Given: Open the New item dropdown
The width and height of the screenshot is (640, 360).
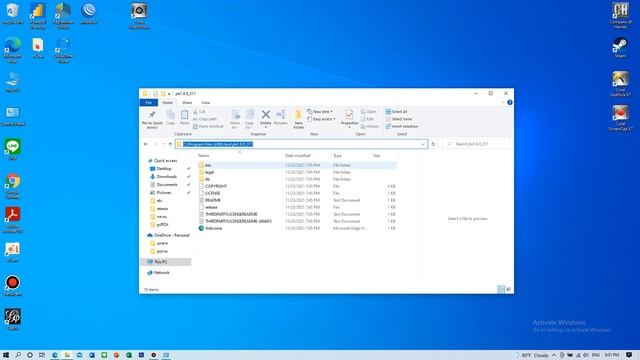Looking at the screenshot, I should [x=320, y=111].
